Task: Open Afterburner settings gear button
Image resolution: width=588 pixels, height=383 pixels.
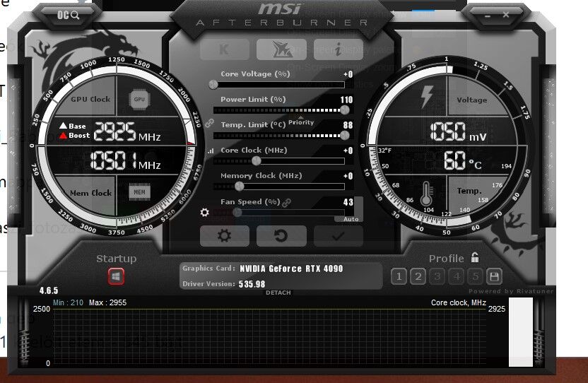Action: click(224, 236)
